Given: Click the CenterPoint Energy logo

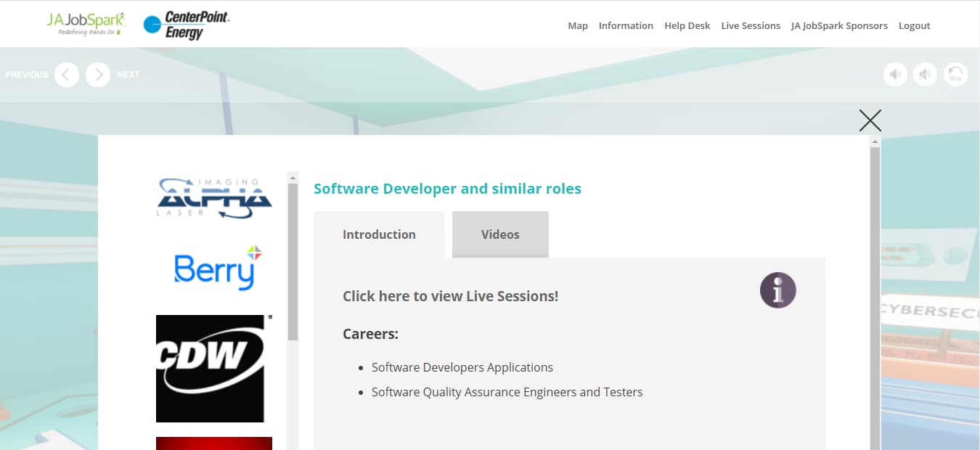Looking at the screenshot, I should [x=187, y=25].
